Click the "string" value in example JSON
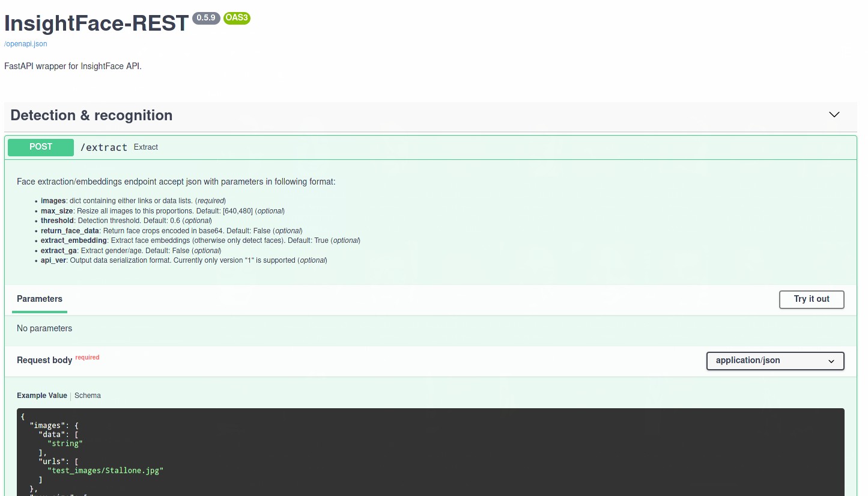868x496 pixels. coord(65,443)
